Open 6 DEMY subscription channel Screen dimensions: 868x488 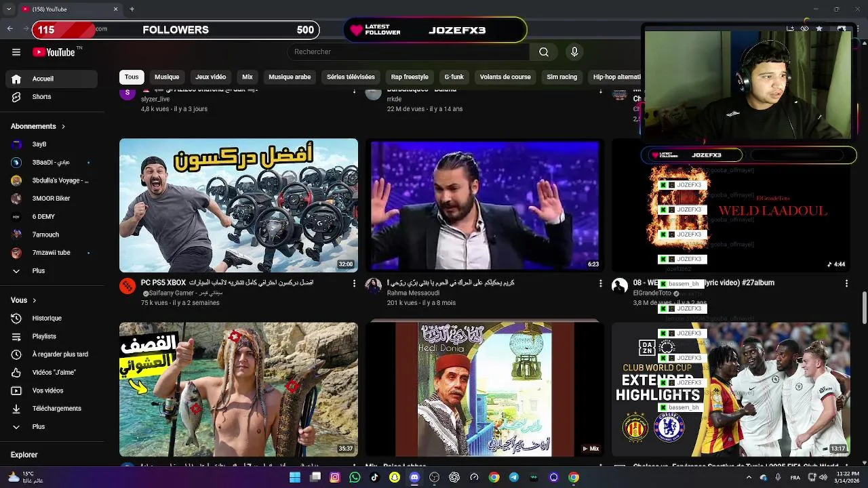(52, 217)
